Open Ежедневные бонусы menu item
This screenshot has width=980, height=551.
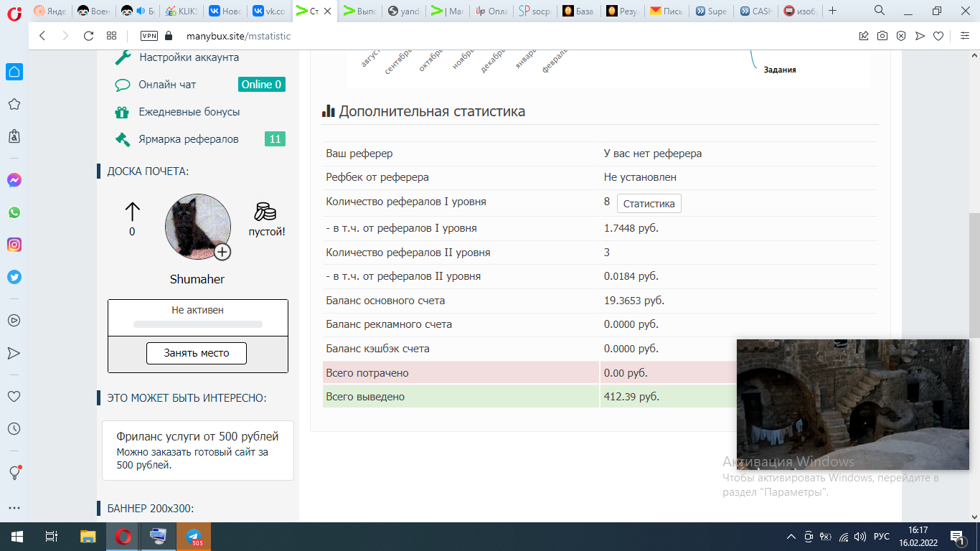(189, 112)
